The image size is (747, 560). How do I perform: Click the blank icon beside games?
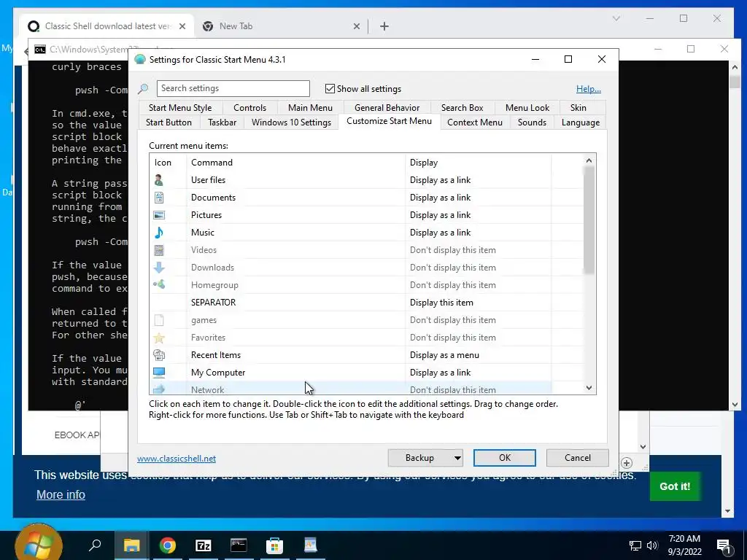158,320
